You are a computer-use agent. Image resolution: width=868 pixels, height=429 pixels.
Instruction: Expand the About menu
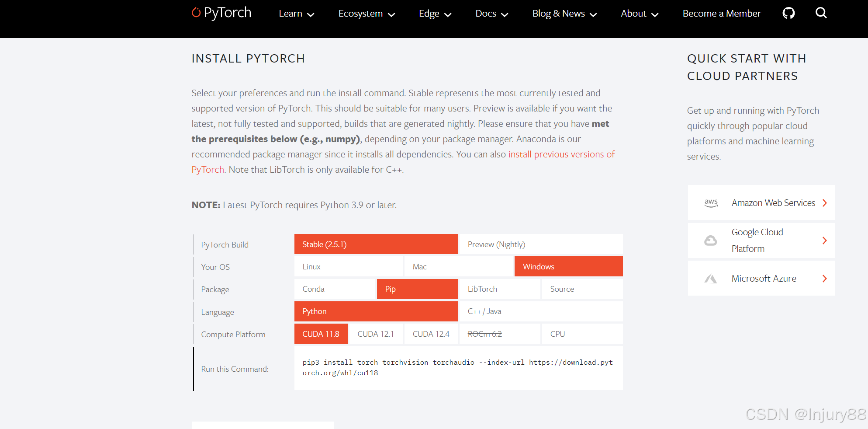pyautogui.click(x=640, y=14)
